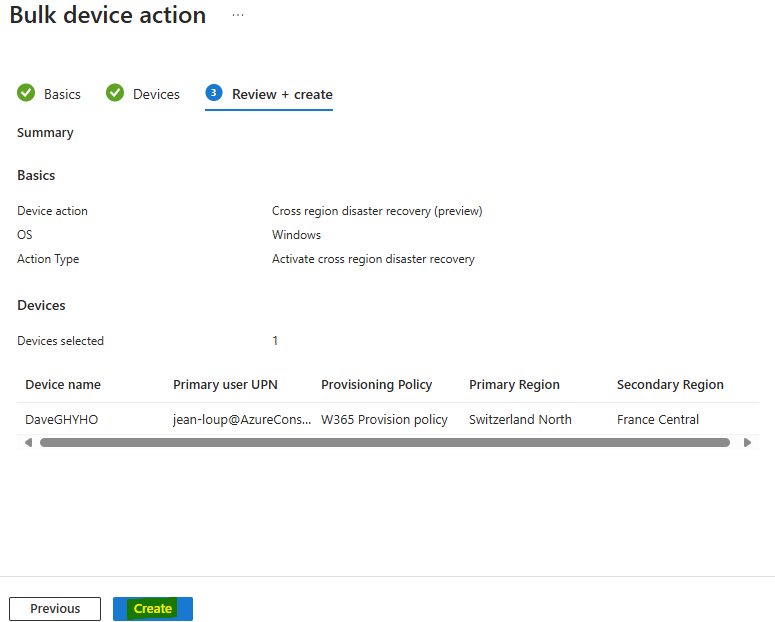Go back with the Previous button

coord(55,609)
